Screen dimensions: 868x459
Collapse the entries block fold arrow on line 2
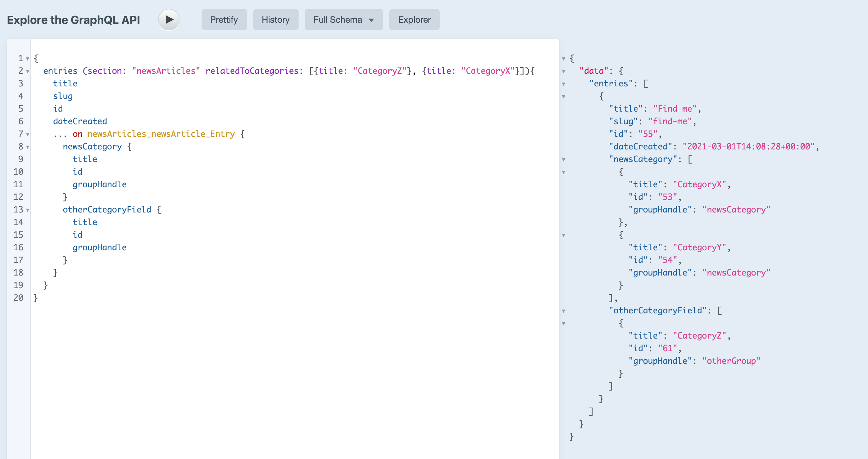point(28,71)
